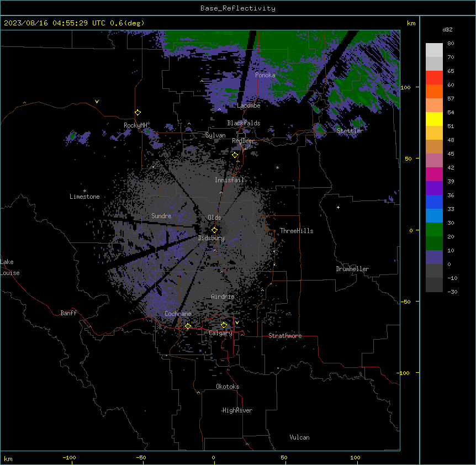Click the yellow marker below Red Deer
The image size is (476, 465).
click(235, 155)
